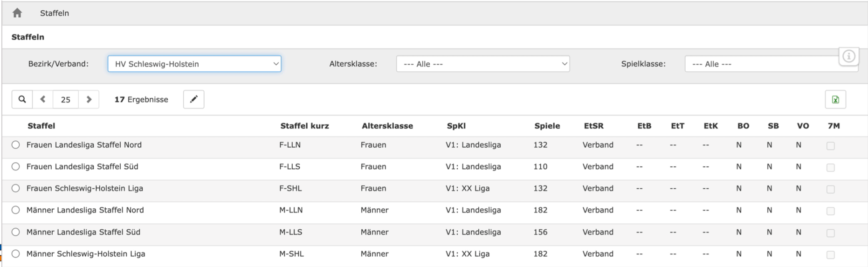Open the Bezirk/Verband dropdown
Screen dimensions: 868x267
(x=194, y=64)
